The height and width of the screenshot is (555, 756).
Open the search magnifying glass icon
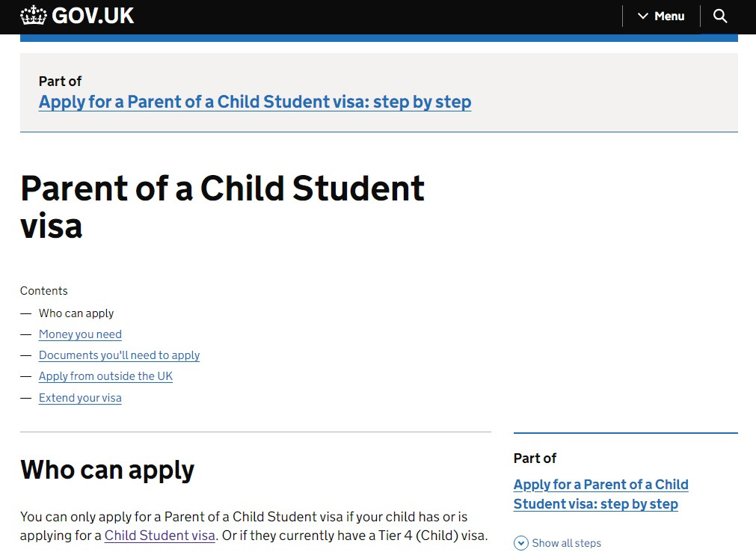coord(719,16)
